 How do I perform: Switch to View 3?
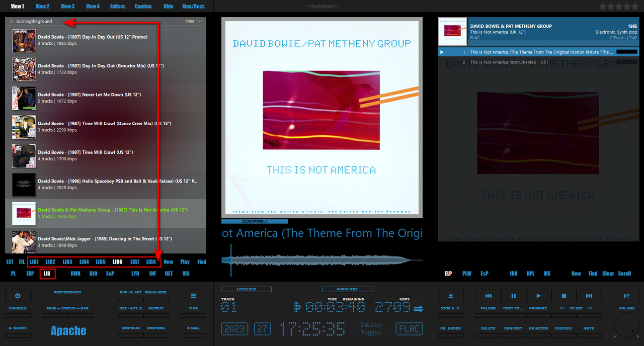coord(67,7)
